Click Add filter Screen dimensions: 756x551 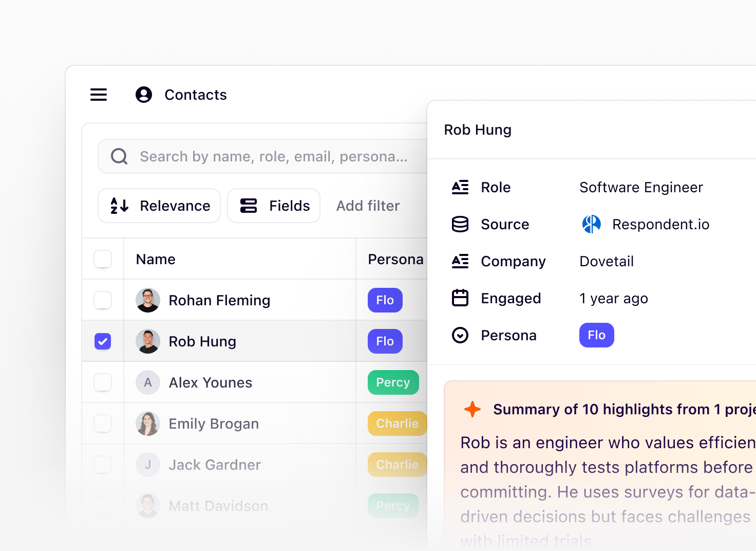coord(368,206)
